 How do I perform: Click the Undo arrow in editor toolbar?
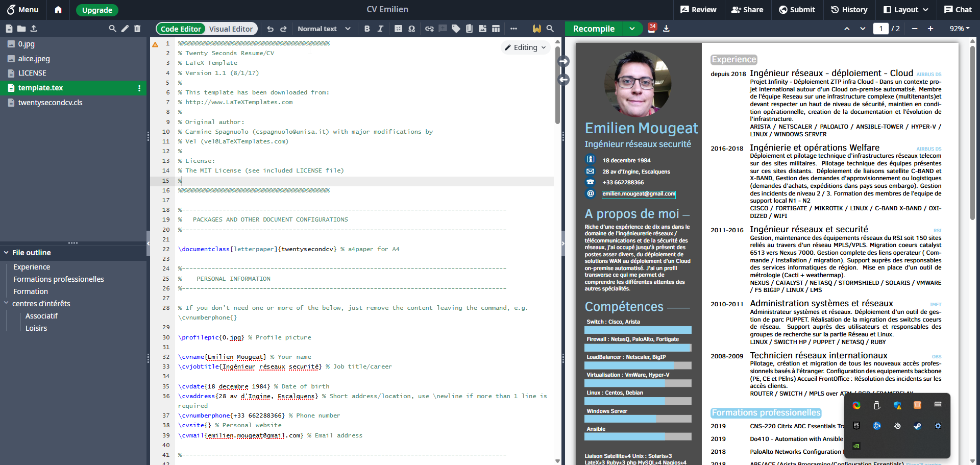click(270, 29)
